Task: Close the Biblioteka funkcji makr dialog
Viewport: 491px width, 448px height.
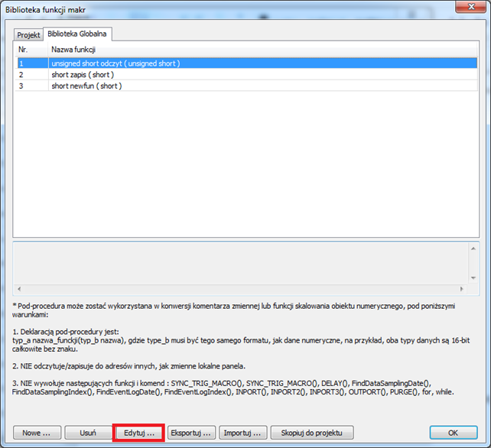Action: pyautogui.click(x=470, y=7)
